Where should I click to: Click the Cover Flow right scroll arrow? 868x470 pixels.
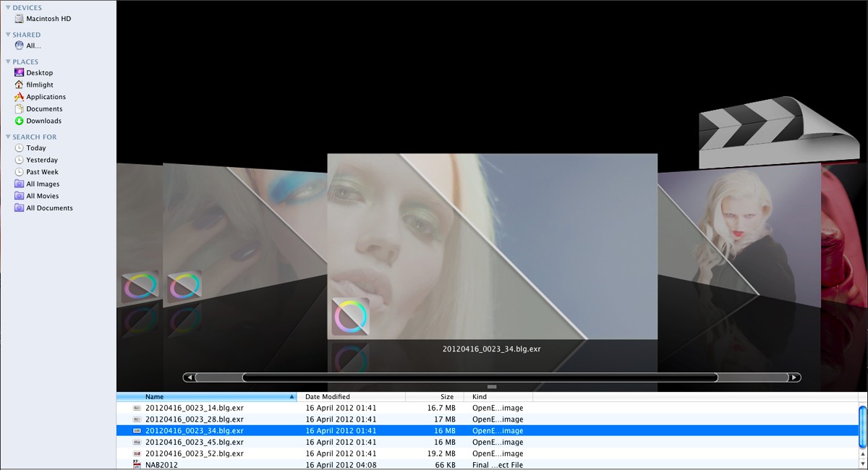click(x=794, y=377)
